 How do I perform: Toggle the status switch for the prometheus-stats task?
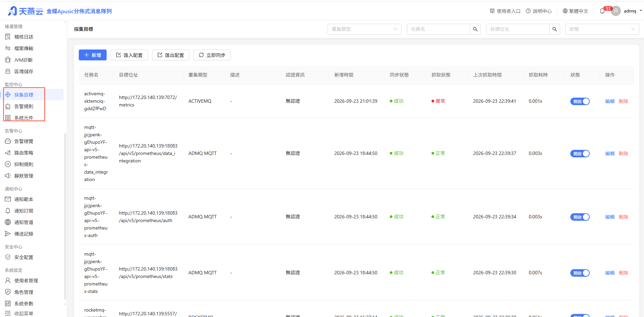[580, 273]
